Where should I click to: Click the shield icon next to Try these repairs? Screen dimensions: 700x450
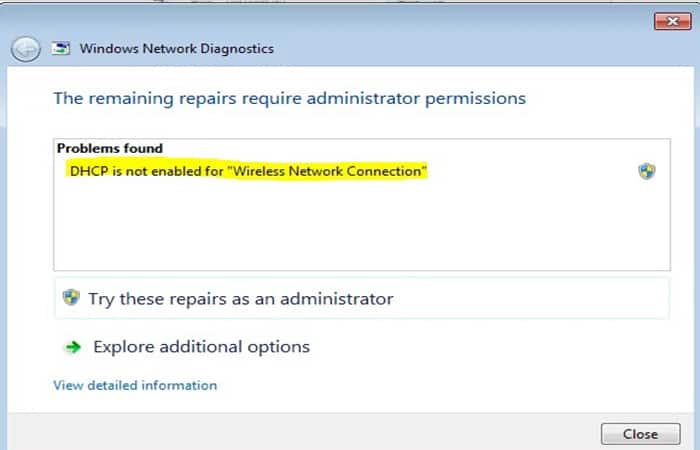tap(71, 298)
